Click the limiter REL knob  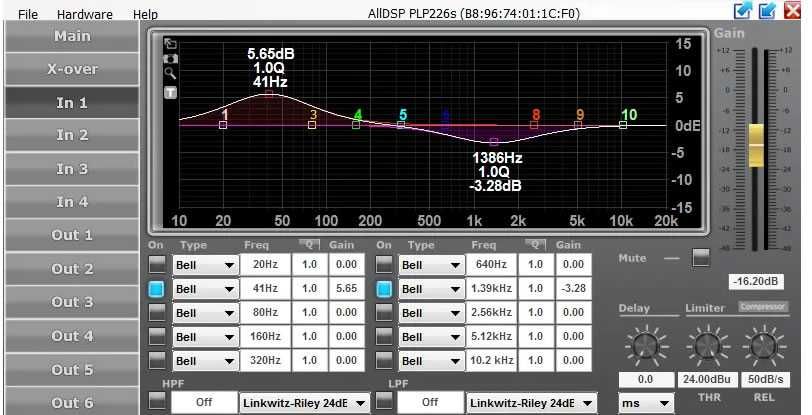(x=764, y=346)
